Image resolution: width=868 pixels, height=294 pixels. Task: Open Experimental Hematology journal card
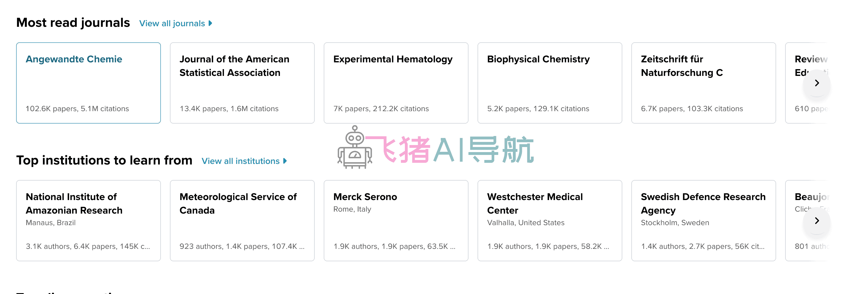pyautogui.click(x=396, y=83)
